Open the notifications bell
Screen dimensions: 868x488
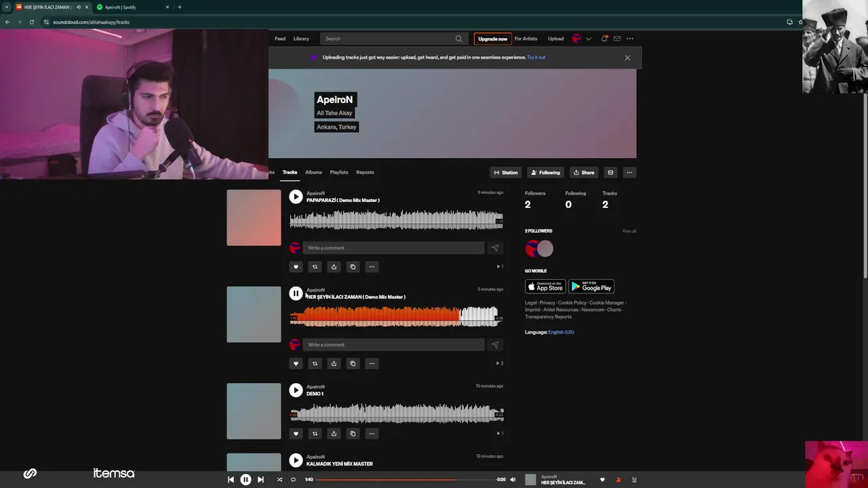coord(604,39)
